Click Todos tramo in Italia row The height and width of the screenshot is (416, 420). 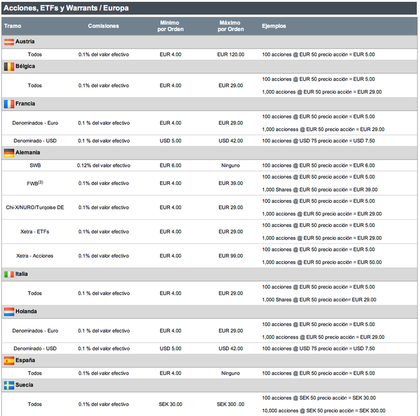pos(35,293)
